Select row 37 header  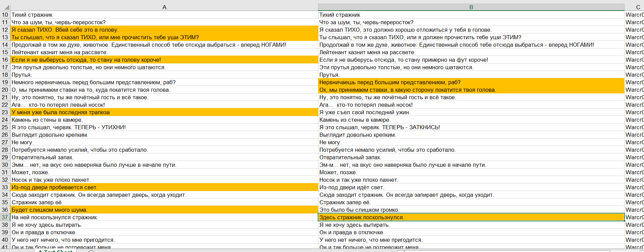(x=5, y=217)
